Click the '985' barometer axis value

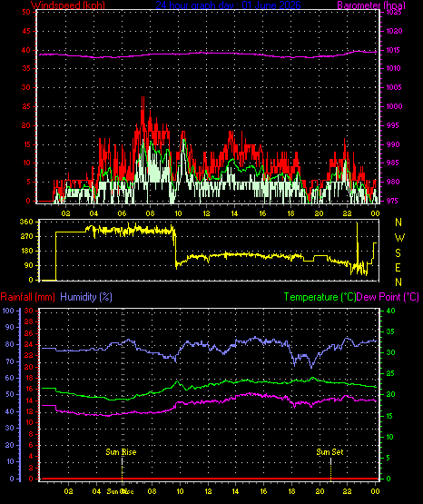pyautogui.click(x=393, y=163)
